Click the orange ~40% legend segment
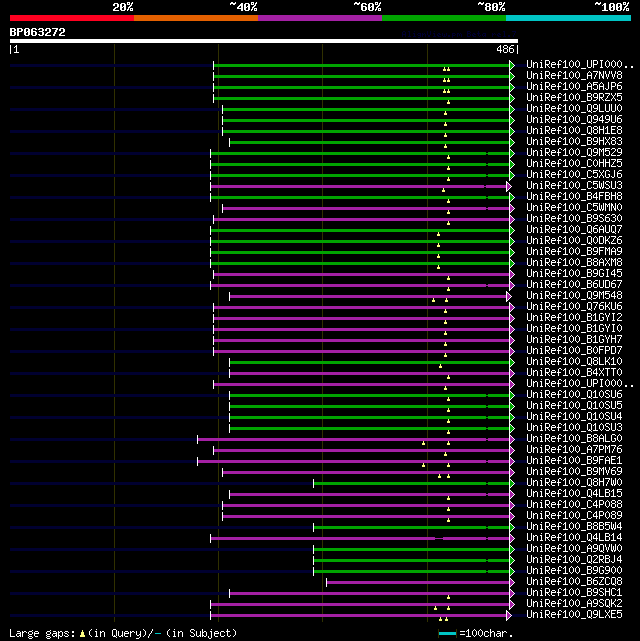 pos(196,18)
